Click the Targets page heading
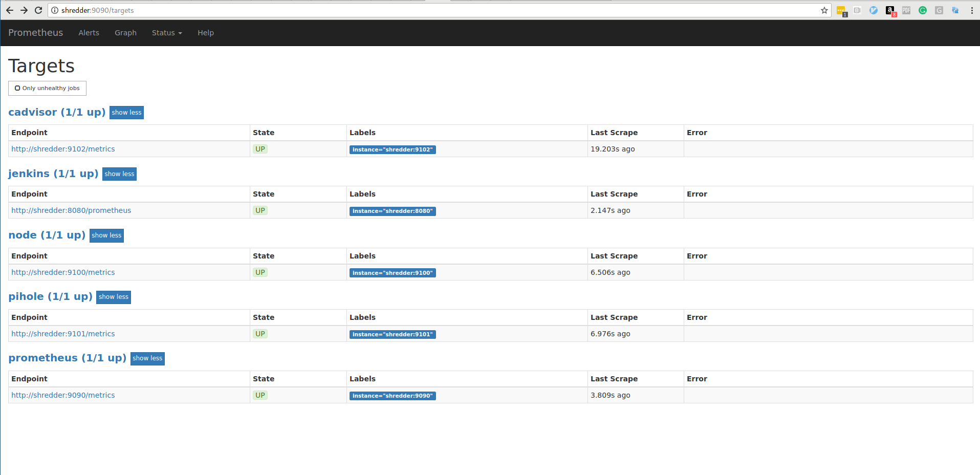The height and width of the screenshot is (475, 980). coord(41,66)
